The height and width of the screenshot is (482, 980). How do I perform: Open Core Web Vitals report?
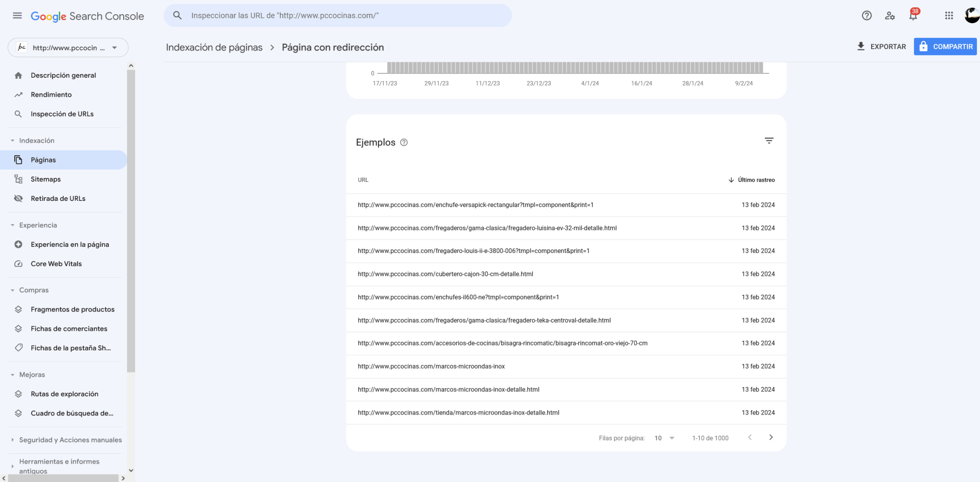[x=63, y=264]
